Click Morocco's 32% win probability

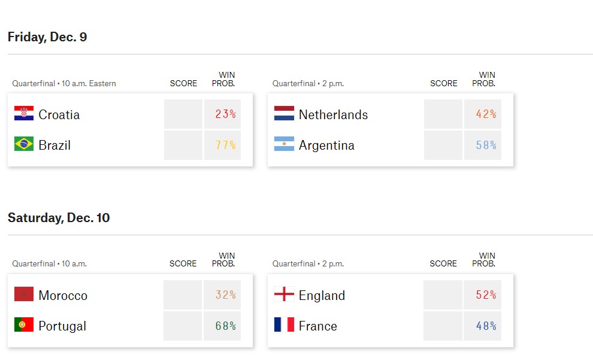tap(225, 295)
